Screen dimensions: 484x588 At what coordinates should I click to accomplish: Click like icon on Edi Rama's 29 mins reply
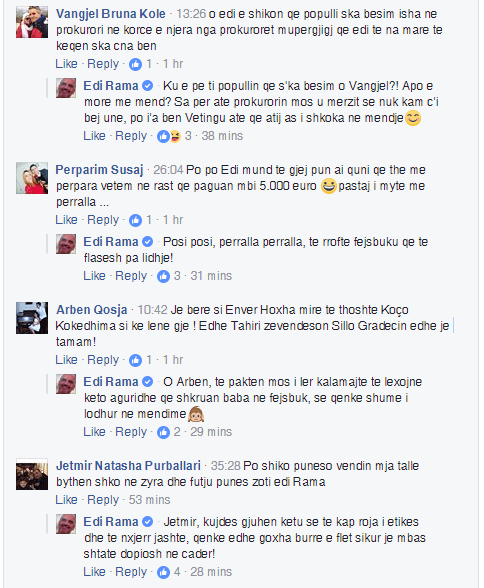(x=163, y=432)
